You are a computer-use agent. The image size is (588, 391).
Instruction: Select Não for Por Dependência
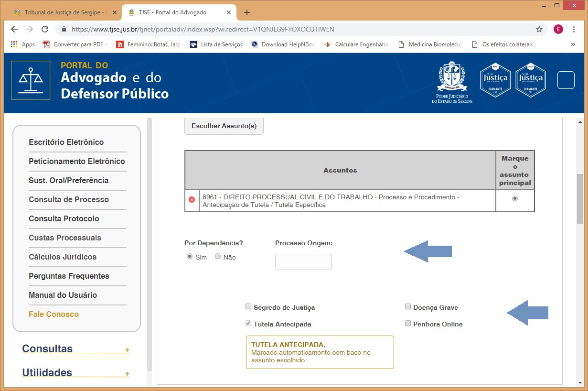coord(218,257)
